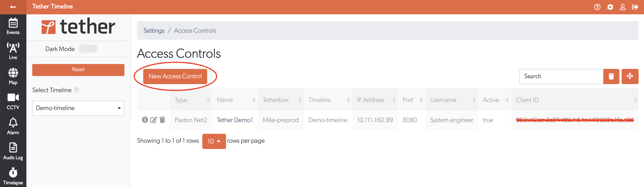Open the Map globe icon
The width and height of the screenshot is (644, 187).
[x=13, y=76]
